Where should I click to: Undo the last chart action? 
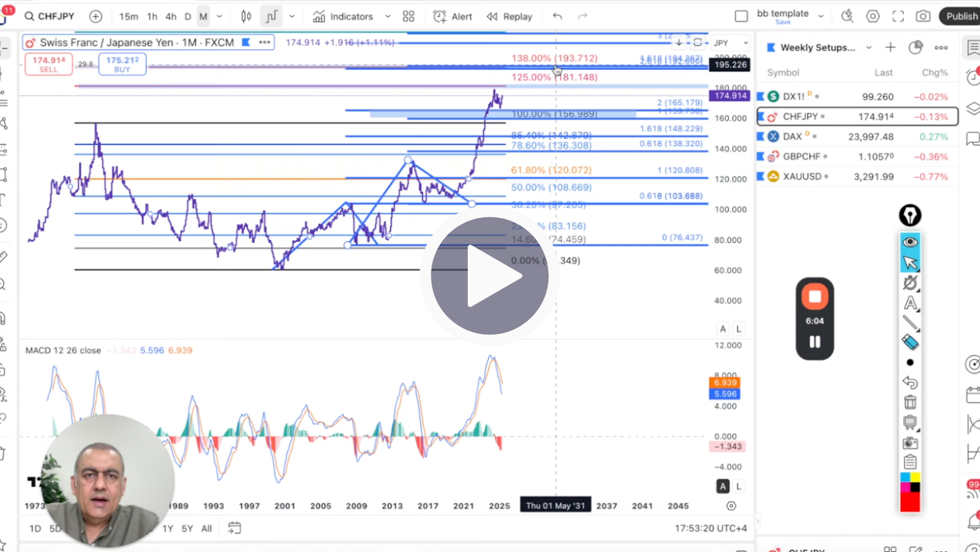(x=557, y=17)
